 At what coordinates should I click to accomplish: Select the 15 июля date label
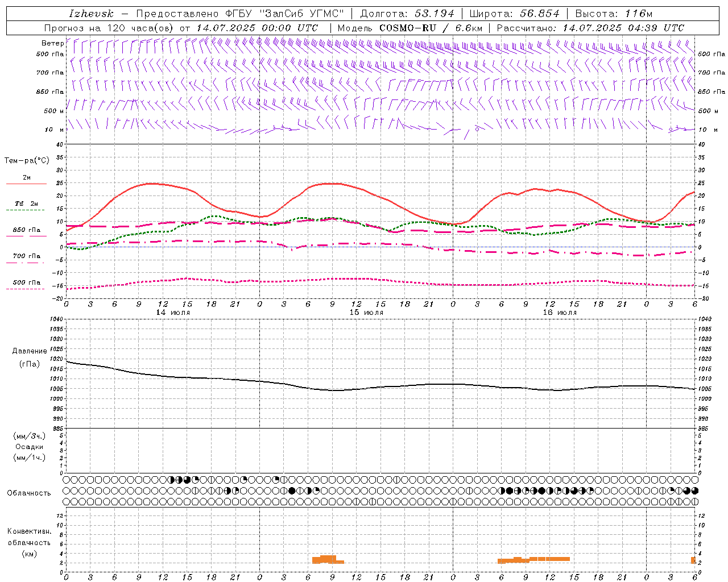(366, 313)
